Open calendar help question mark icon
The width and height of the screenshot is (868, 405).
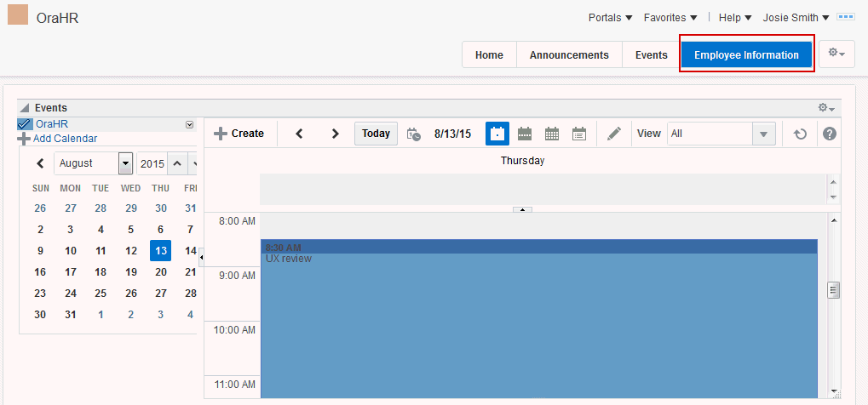830,134
